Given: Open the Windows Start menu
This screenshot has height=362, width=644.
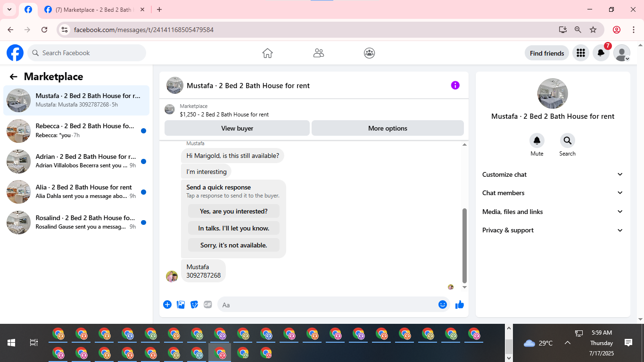Looking at the screenshot, I should (x=11, y=343).
